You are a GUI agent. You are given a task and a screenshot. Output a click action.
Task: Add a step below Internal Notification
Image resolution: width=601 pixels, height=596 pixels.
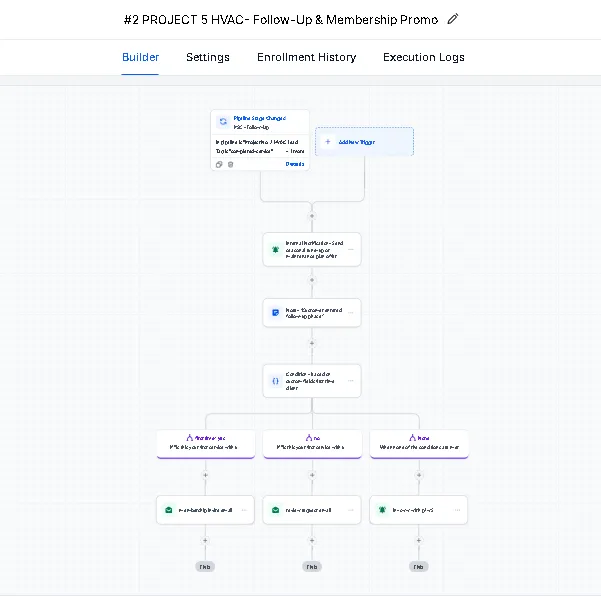(312, 281)
